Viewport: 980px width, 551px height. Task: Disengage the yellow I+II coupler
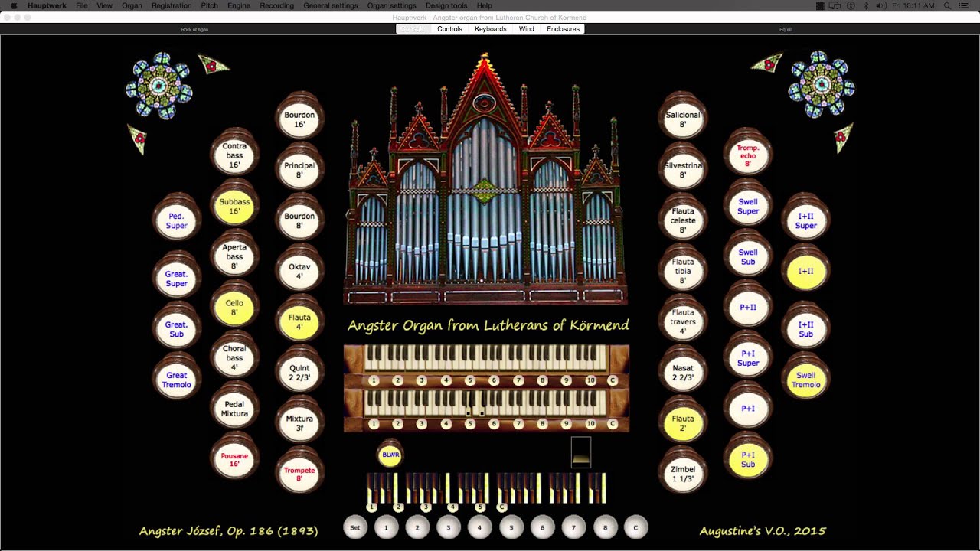pyautogui.click(x=805, y=270)
